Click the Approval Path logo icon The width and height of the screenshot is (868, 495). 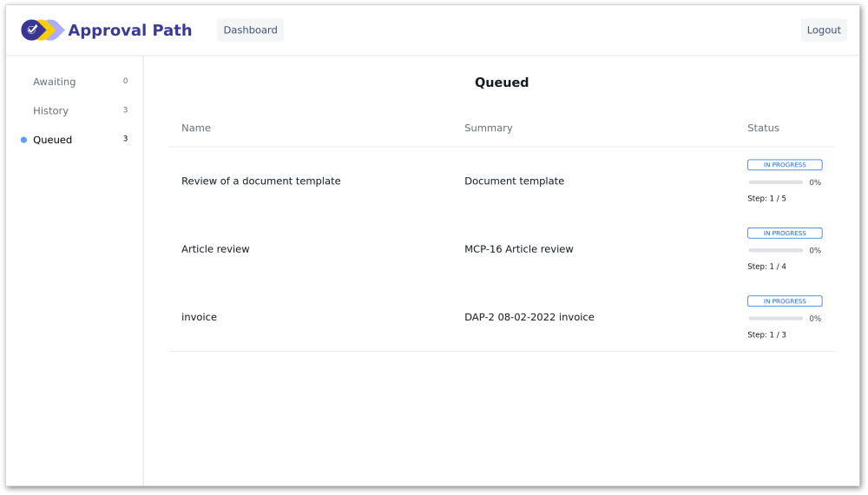pos(43,30)
